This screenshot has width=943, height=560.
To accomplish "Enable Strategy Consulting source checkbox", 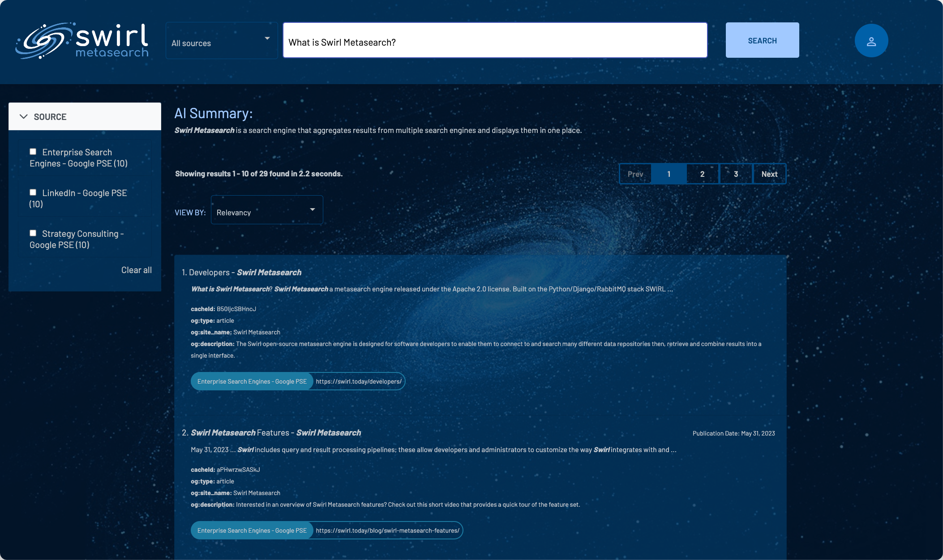I will tap(33, 233).
